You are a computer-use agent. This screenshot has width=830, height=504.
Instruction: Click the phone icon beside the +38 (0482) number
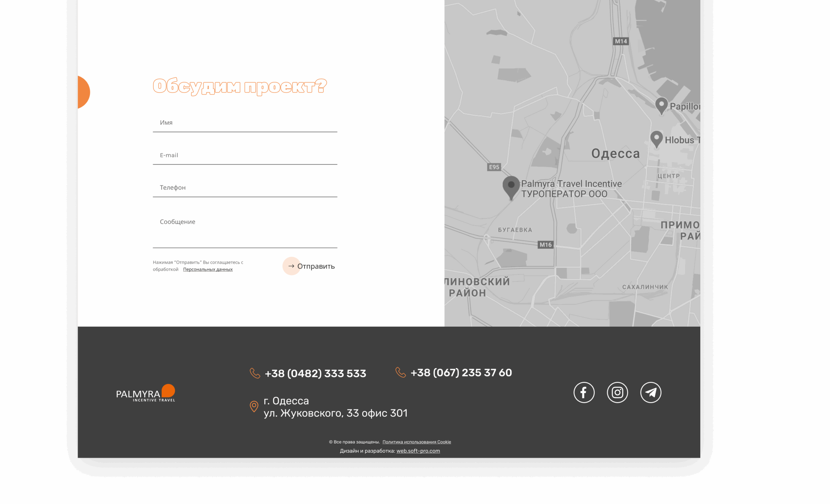[255, 373]
